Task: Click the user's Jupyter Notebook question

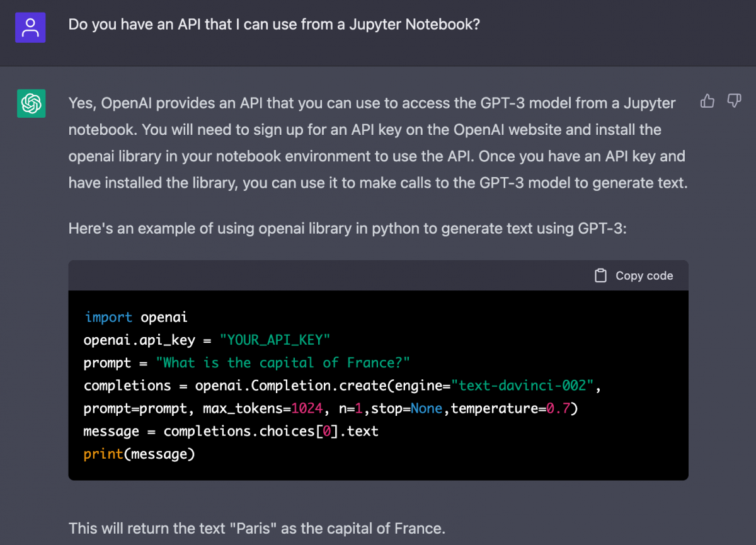Action: 274,24
